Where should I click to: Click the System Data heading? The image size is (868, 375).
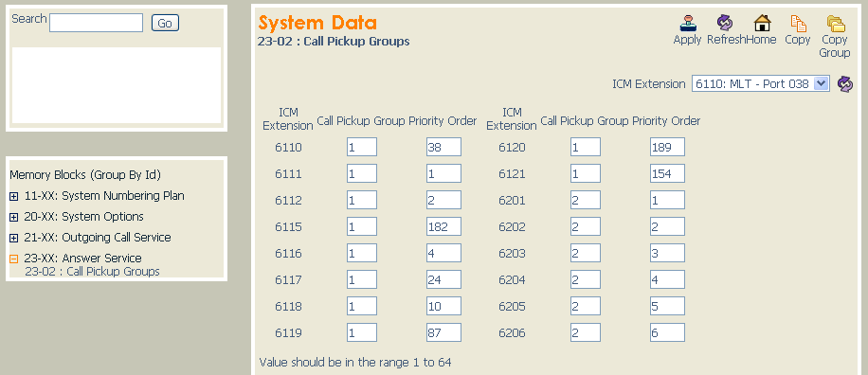[317, 23]
